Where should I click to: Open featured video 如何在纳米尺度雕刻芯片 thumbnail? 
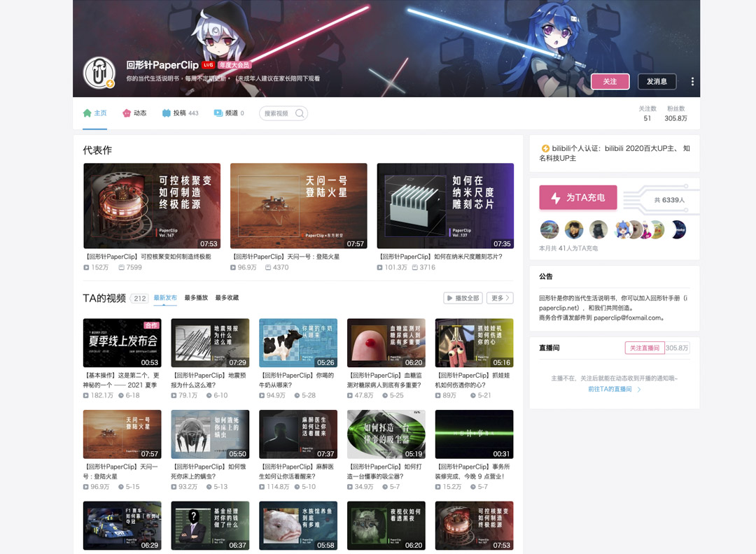click(x=445, y=206)
